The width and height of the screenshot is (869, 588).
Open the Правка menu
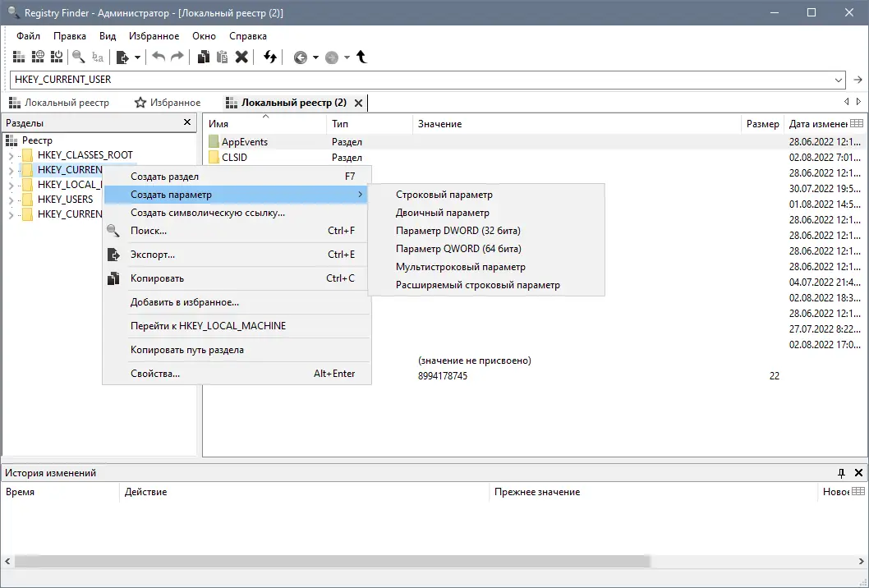point(70,36)
